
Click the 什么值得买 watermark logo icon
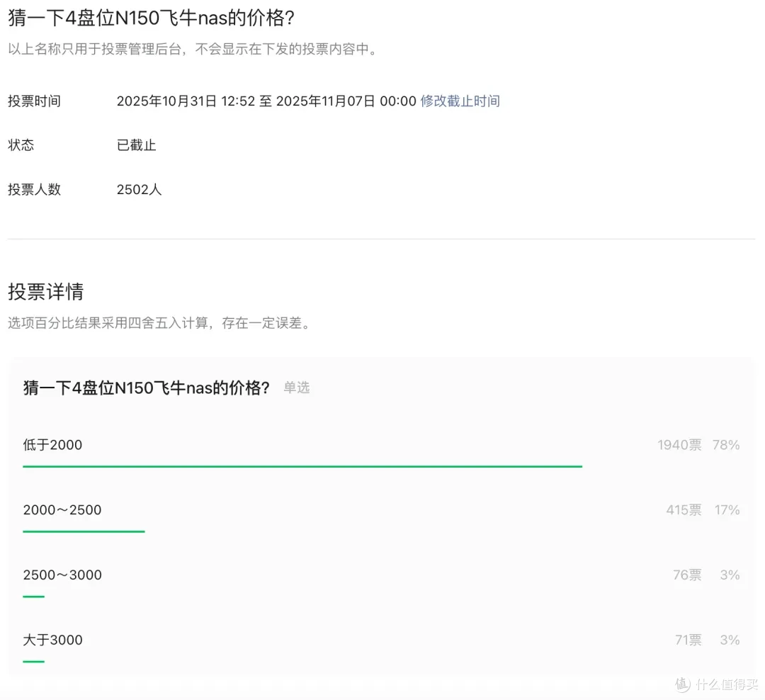coord(683,684)
